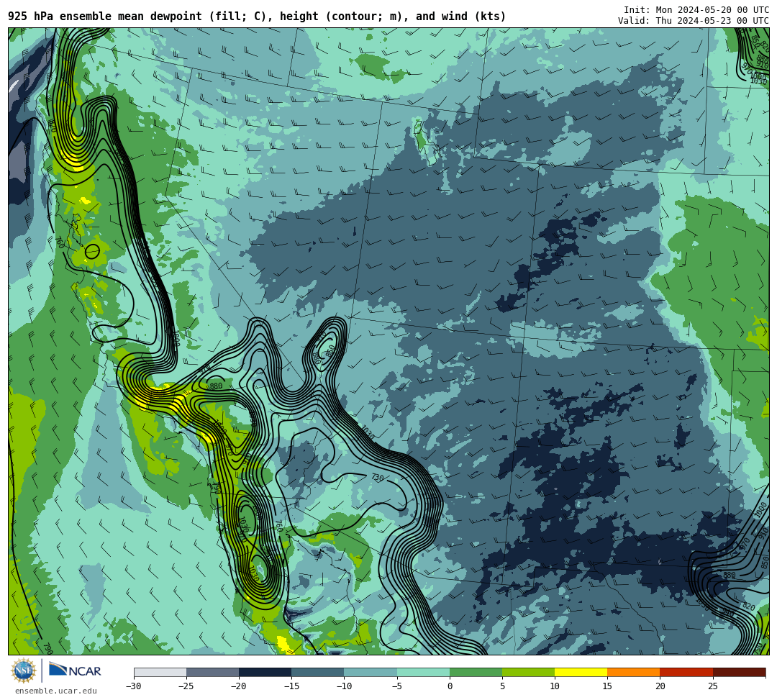The width and height of the screenshot is (777, 700).
Task: Click the NSF logo icon
Action: (x=23, y=671)
